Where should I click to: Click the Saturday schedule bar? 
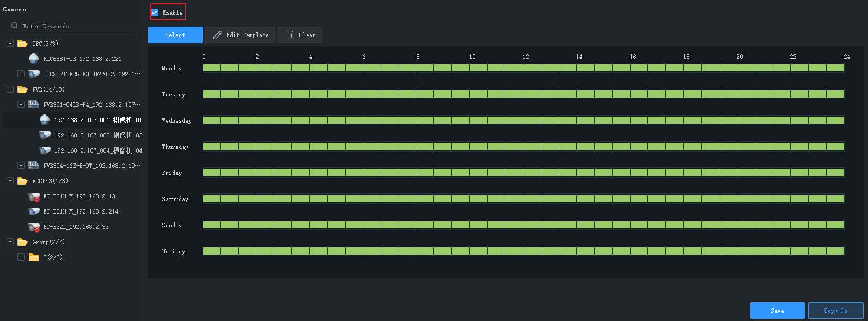[523, 199]
